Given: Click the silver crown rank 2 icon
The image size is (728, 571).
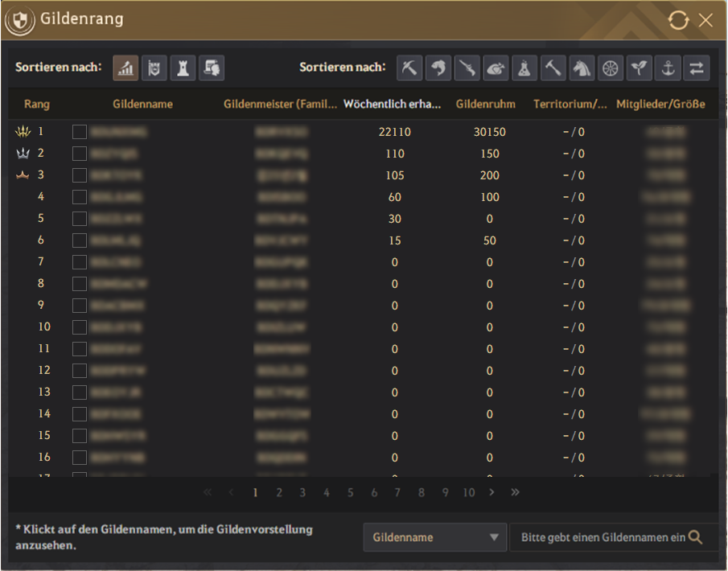Looking at the screenshot, I should (x=23, y=153).
